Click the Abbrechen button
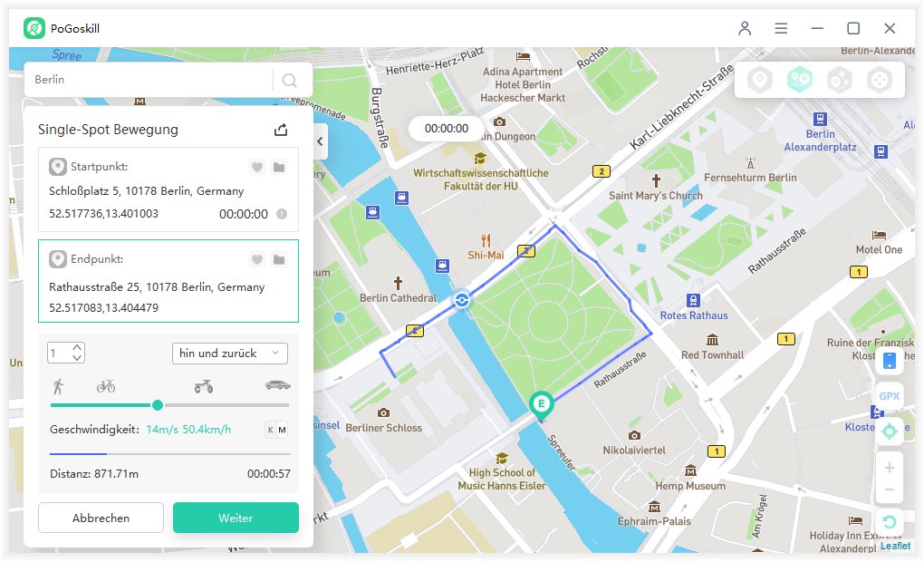Screen dimensions: 924x562 pos(101,518)
